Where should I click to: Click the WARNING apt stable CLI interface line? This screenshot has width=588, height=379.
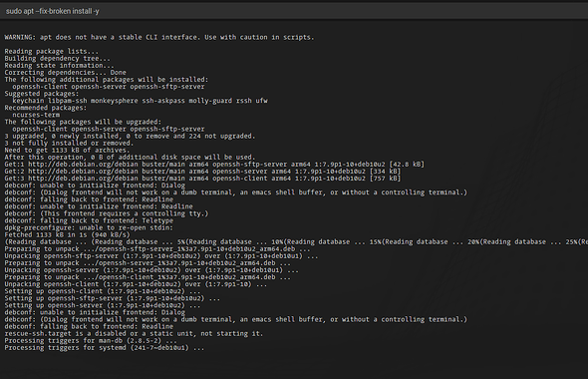[x=159, y=37]
